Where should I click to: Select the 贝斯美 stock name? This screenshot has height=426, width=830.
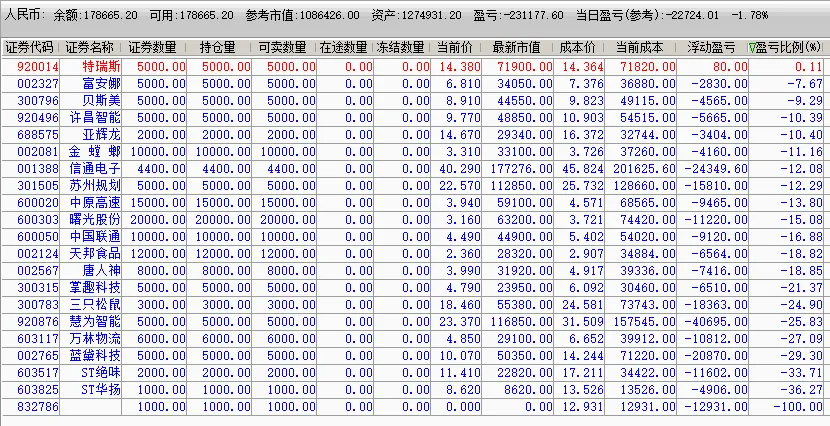point(102,101)
